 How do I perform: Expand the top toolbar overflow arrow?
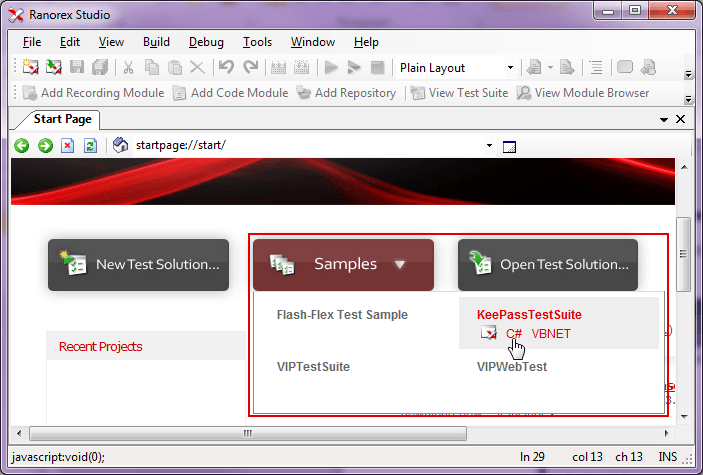point(688,74)
